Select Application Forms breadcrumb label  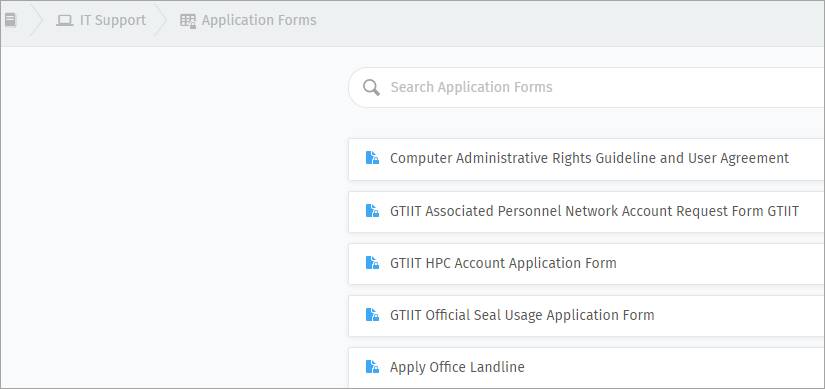(x=259, y=21)
